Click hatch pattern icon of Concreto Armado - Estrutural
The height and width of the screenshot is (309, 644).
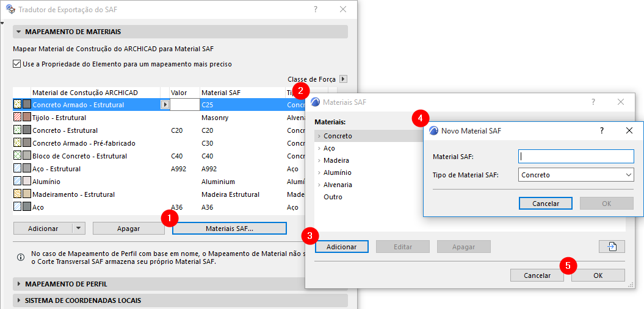17,105
